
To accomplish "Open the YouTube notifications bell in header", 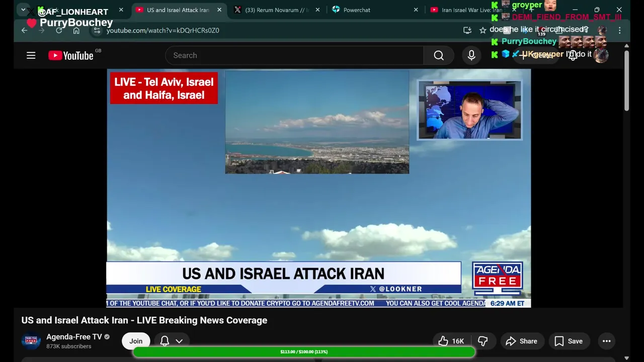I will (573, 55).
